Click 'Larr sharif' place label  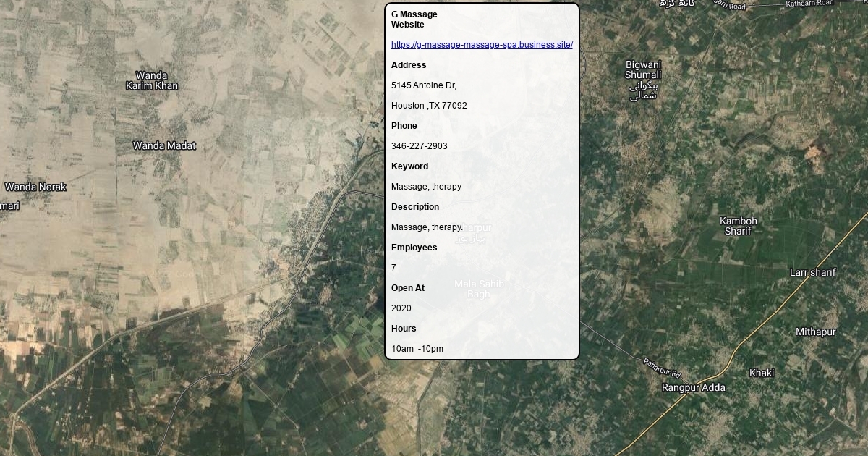pos(813,273)
